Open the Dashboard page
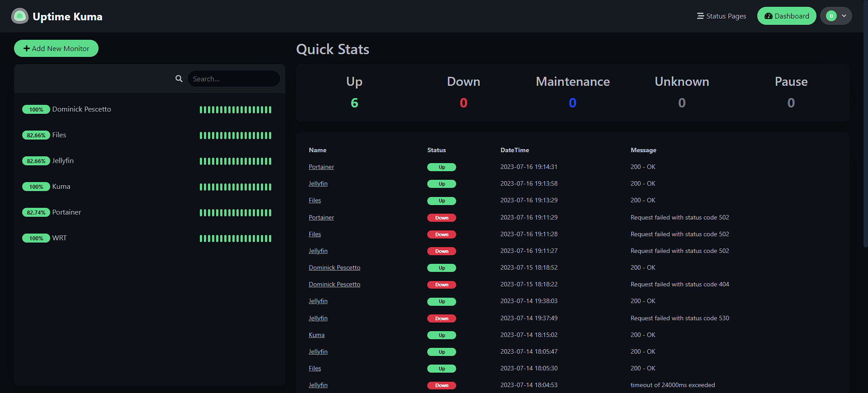Screen dimensions: 868x393 coord(787,16)
